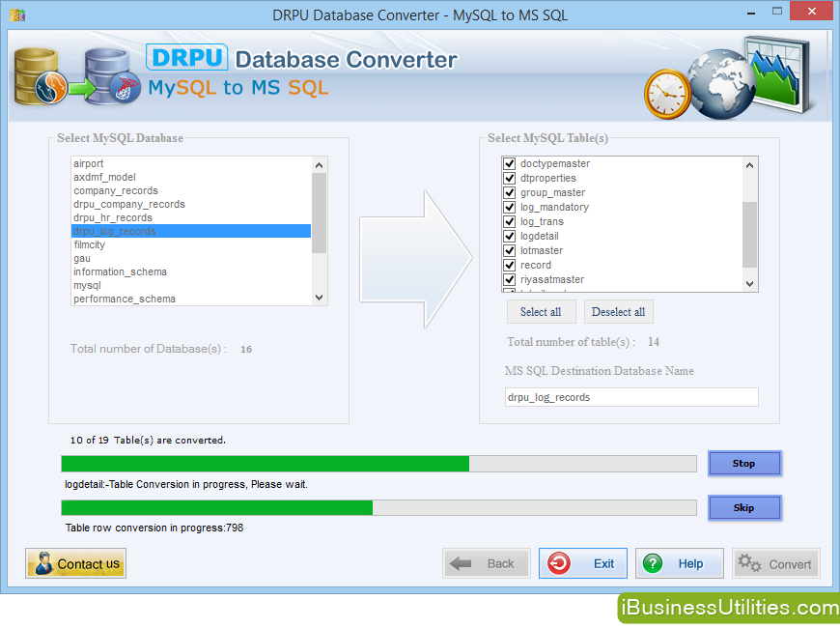
Task: Click the Contact us button
Action: click(75, 563)
